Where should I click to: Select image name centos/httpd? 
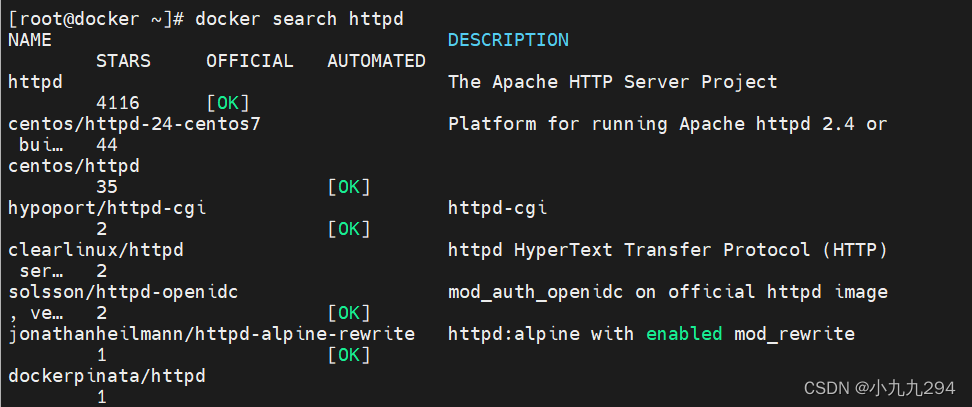pos(74,166)
